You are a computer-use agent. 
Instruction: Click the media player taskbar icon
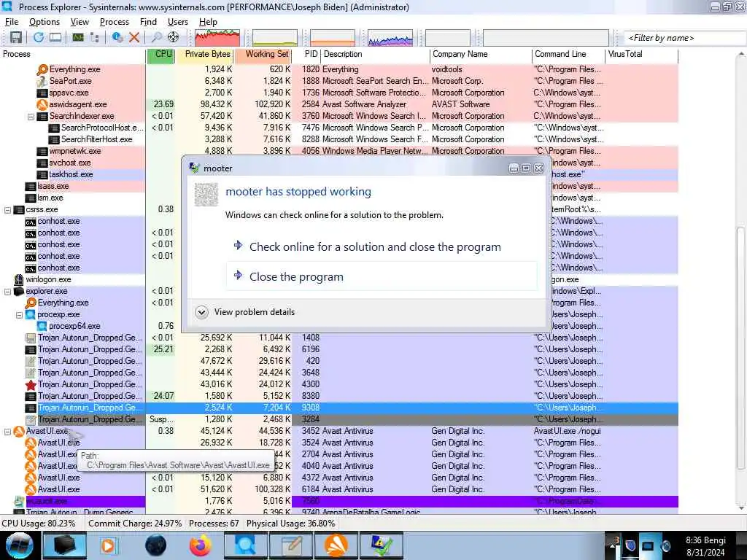tap(108, 545)
